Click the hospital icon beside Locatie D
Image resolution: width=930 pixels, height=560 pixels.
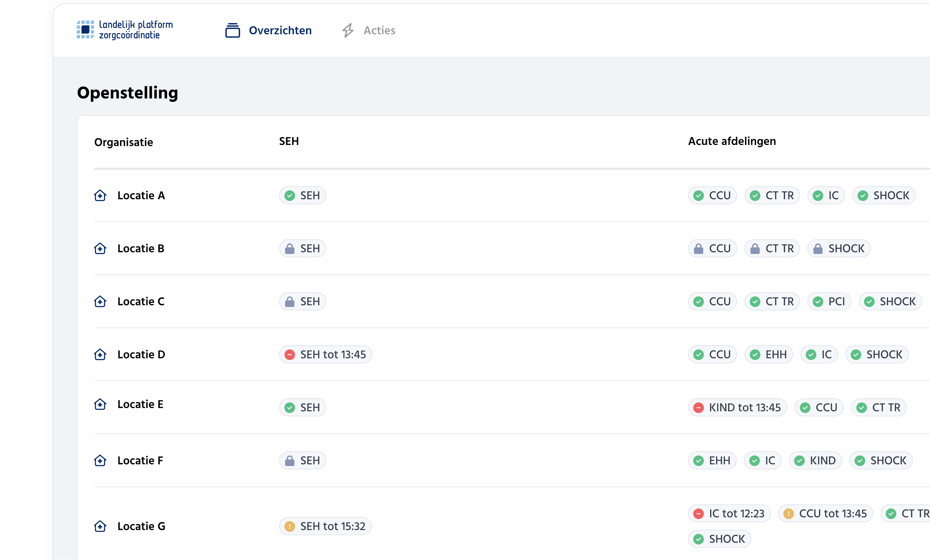(x=100, y=355)
